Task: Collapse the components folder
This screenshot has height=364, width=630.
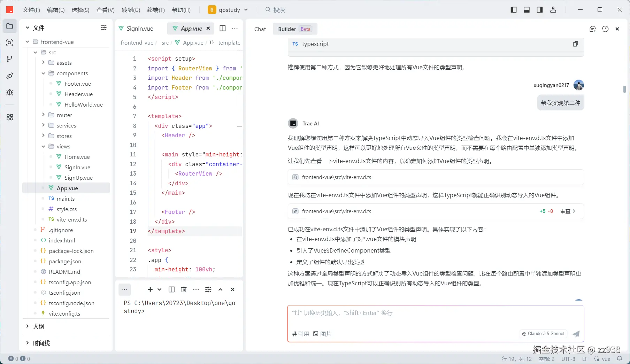Action: (43, 73)
